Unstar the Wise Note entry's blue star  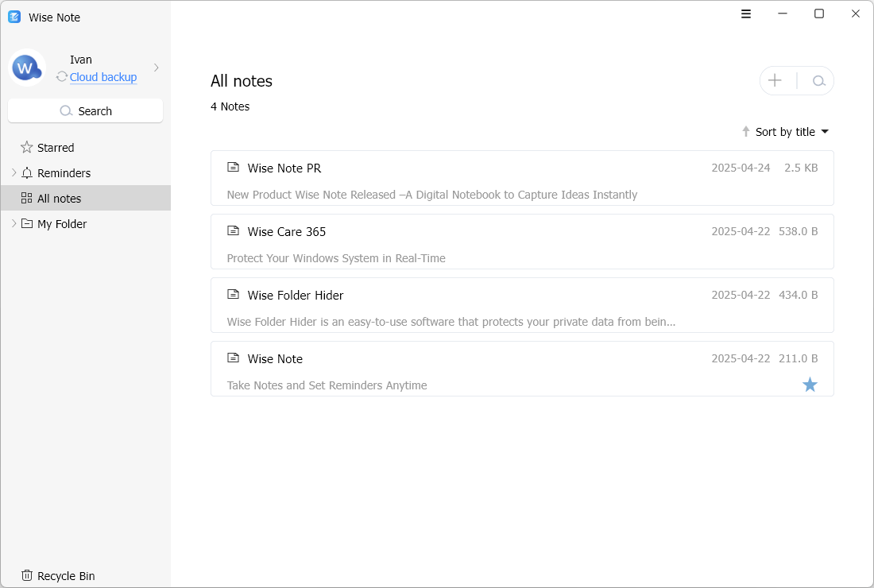pos(810,385)
